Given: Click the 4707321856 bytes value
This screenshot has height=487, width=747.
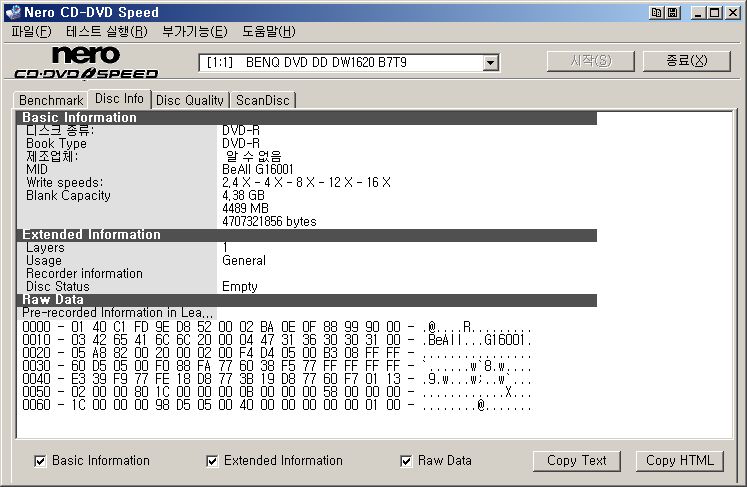Looking at the screenshot, I should [269, 222].
